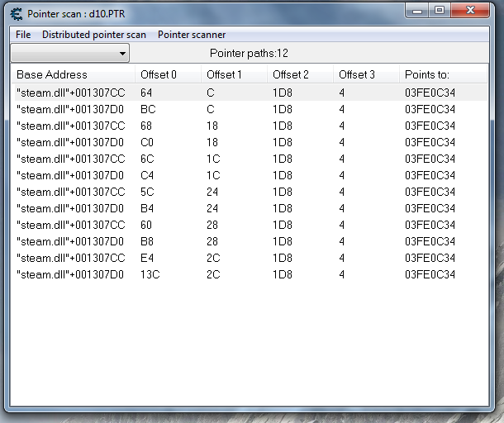Maximize the Pointer scan window
Image resolution: width=504 pixels, height=423 pixels.
coord(440,11)
